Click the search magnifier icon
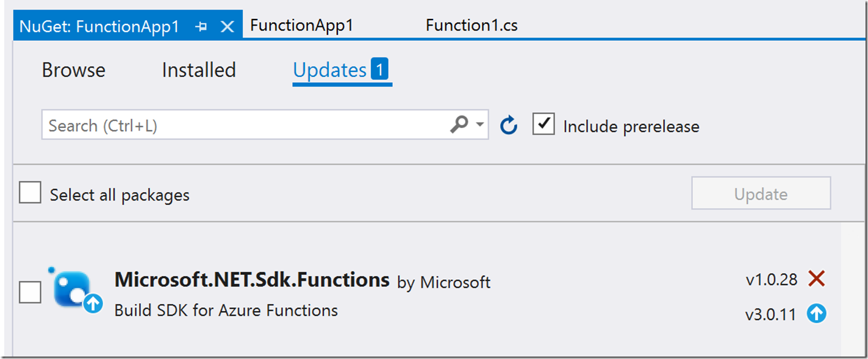The image size is (868, 359). pos(459,125)
